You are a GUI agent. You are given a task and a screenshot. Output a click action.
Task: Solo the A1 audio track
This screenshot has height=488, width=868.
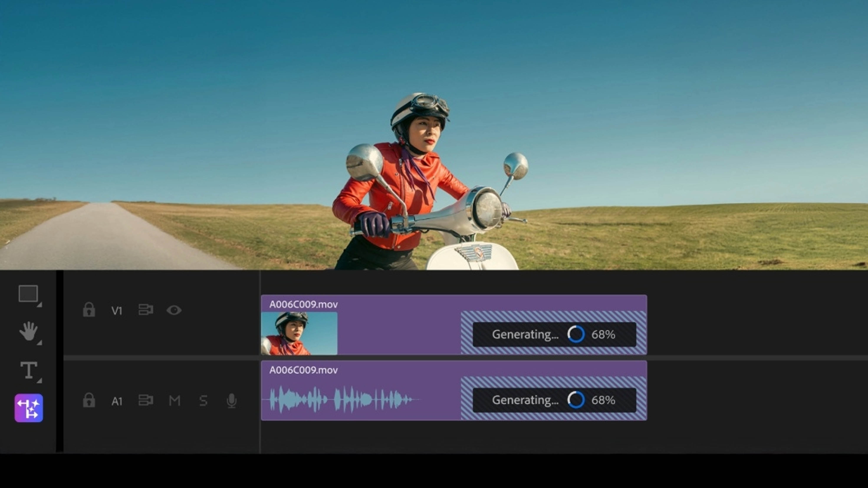pyautogui.click(x=204, y=401)
